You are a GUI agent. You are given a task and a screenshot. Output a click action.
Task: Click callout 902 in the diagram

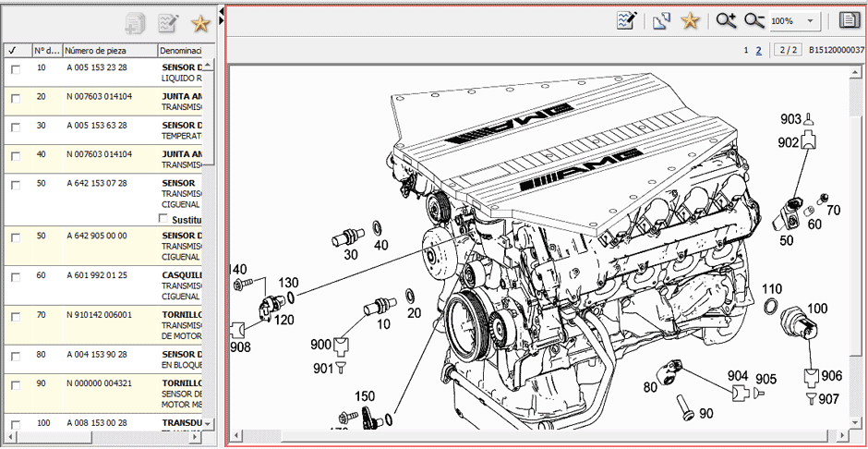(x=789, y=143)
